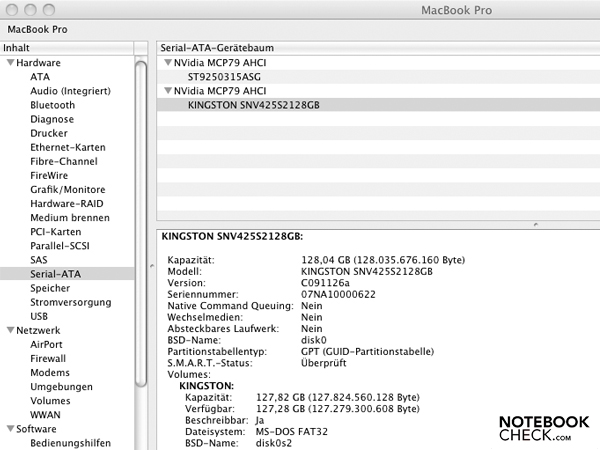Select Modems under Netzwerk
The width and height of the screenshot is (600, 450).
(50, 373)
